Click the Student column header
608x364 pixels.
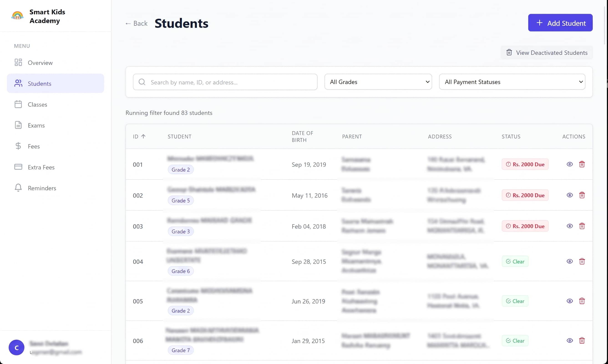pos(179,136)
